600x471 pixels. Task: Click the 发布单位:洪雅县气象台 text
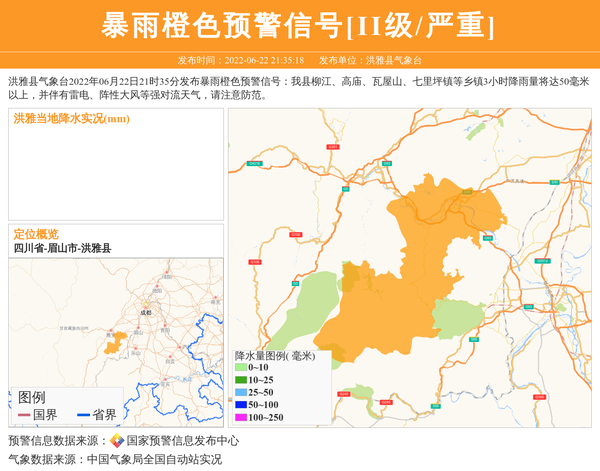click(370, 60)
